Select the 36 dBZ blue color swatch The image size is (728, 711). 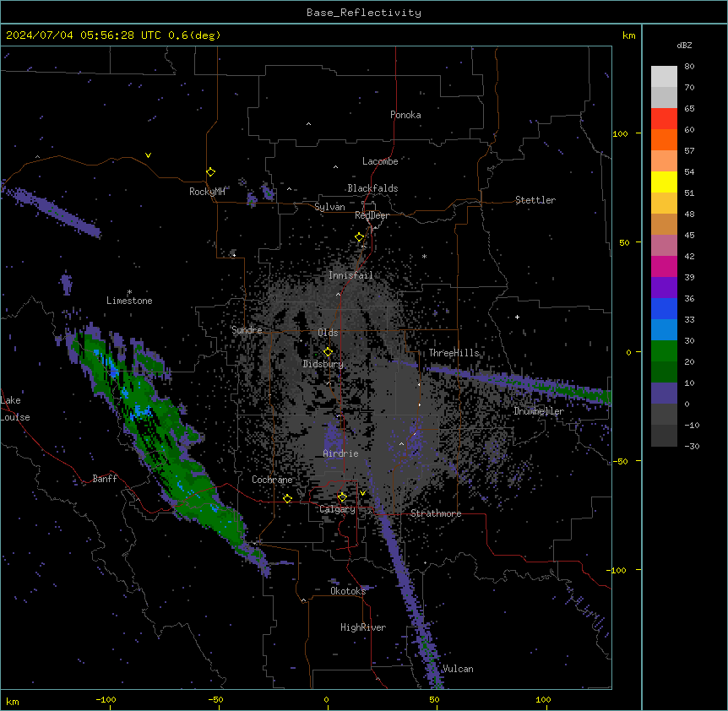click(664, 308)
